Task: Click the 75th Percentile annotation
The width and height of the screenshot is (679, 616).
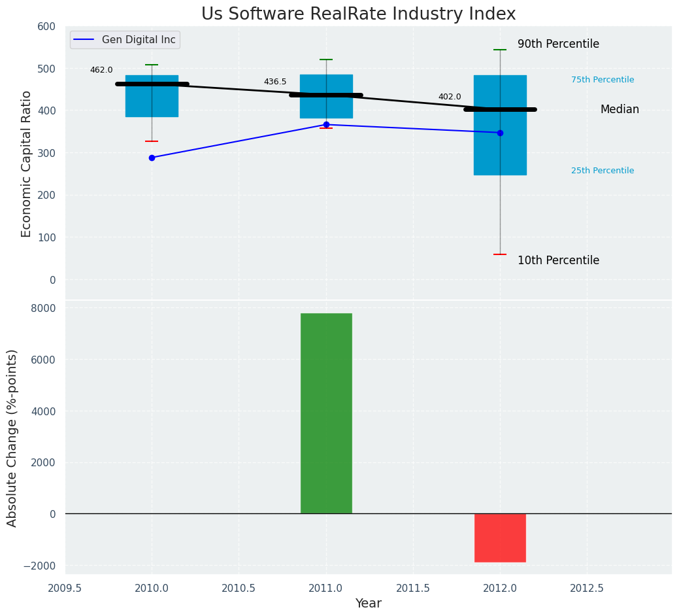Action: [x=603, y=80]
